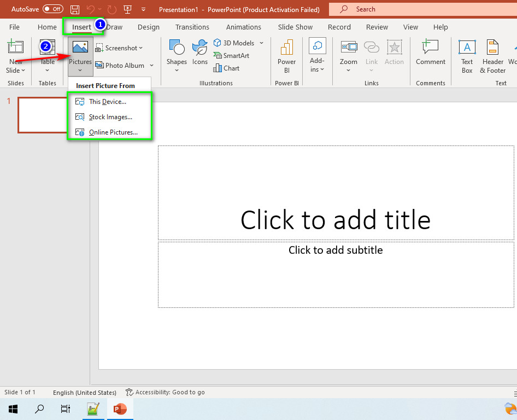
Task: Insert a SmartArt graphic
Action: tap(231, 55)
